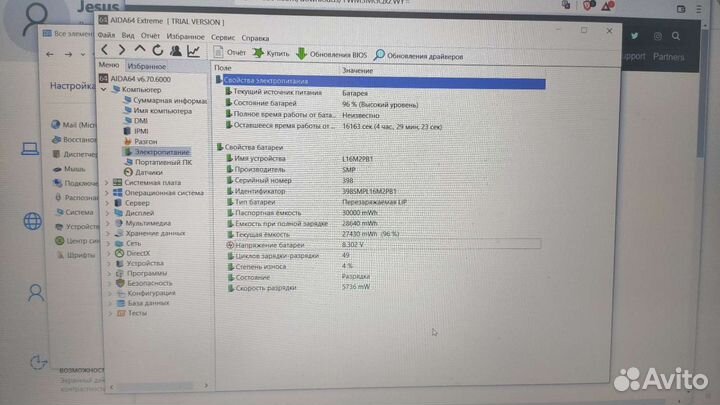
Task: Expand the Сеть node
Action: 109,243
